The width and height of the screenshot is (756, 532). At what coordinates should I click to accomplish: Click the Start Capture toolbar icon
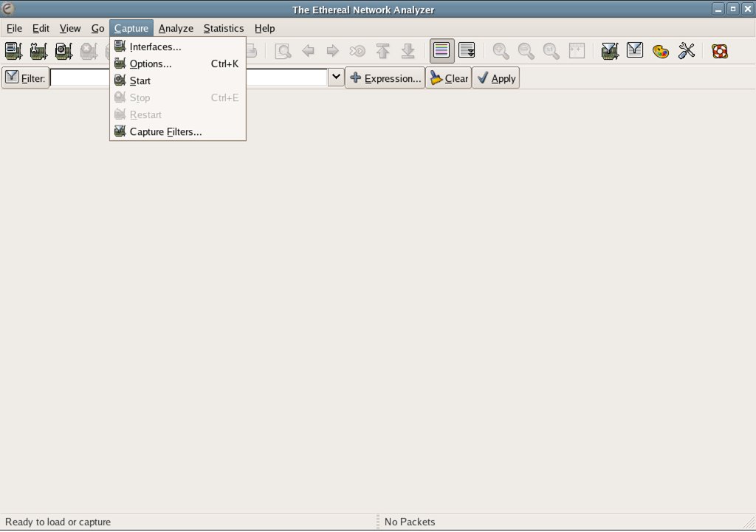63,51
